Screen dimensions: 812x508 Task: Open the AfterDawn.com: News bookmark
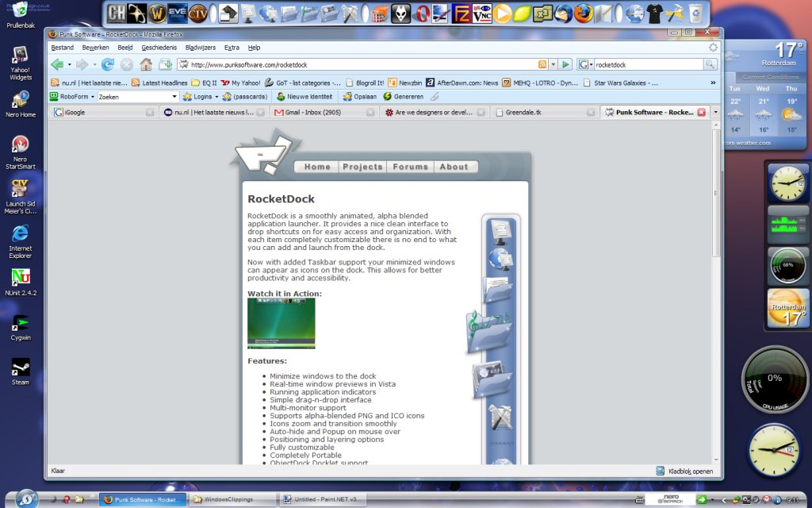coord(462,83)
